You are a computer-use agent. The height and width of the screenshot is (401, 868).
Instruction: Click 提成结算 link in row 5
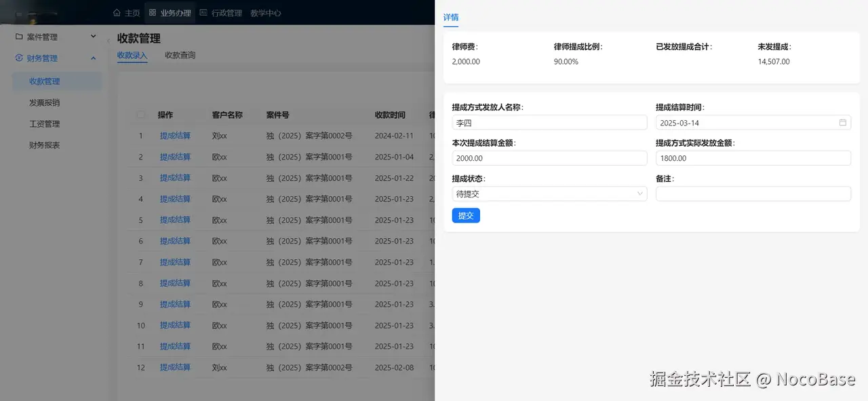[175, 220]
